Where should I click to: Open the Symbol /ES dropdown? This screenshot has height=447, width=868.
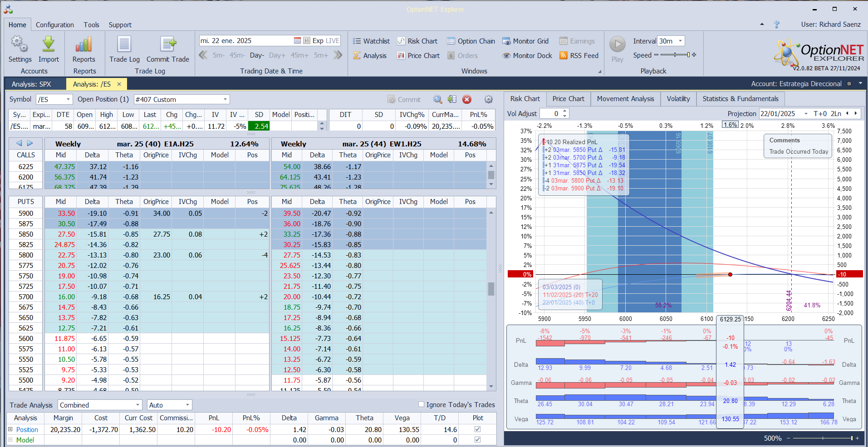[69, 99]
